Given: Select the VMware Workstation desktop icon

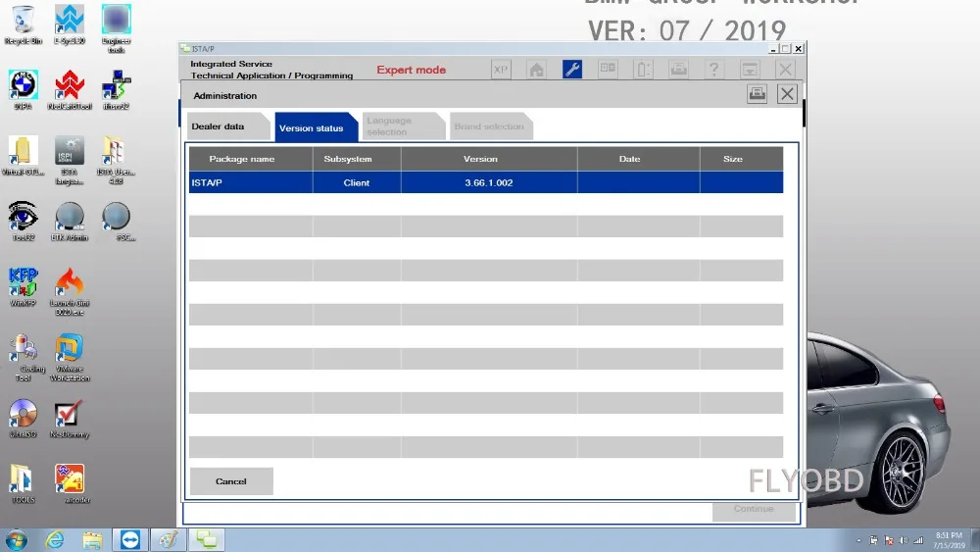Looking at the screenshot, I should (x=70, y=357).
